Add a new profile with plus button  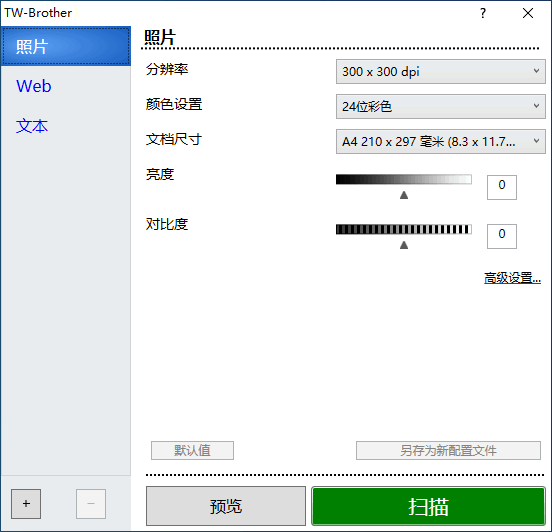point(26,504)
